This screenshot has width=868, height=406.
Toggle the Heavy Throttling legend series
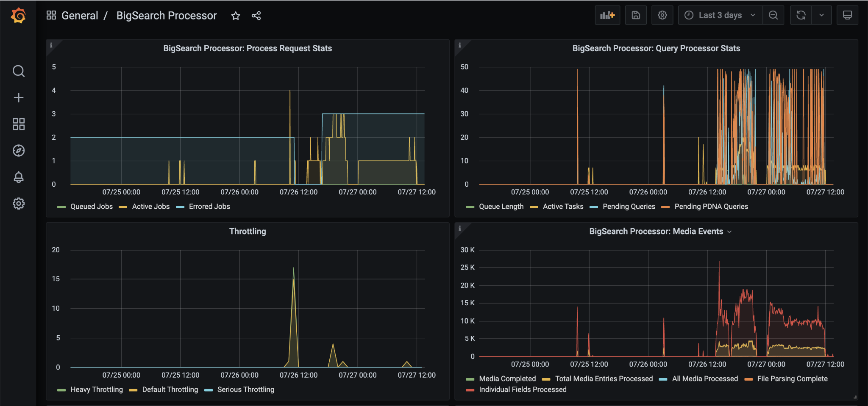pos(97,389)
